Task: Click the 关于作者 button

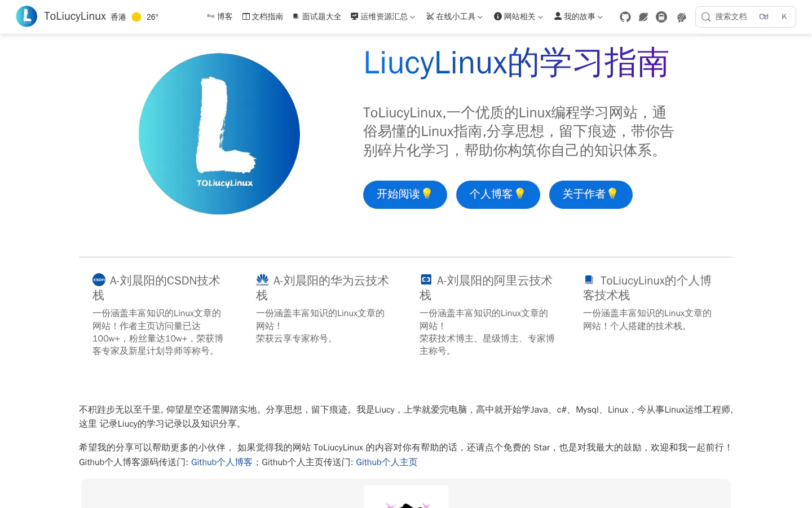Action: pyautogui.click(x=591, y=195)
